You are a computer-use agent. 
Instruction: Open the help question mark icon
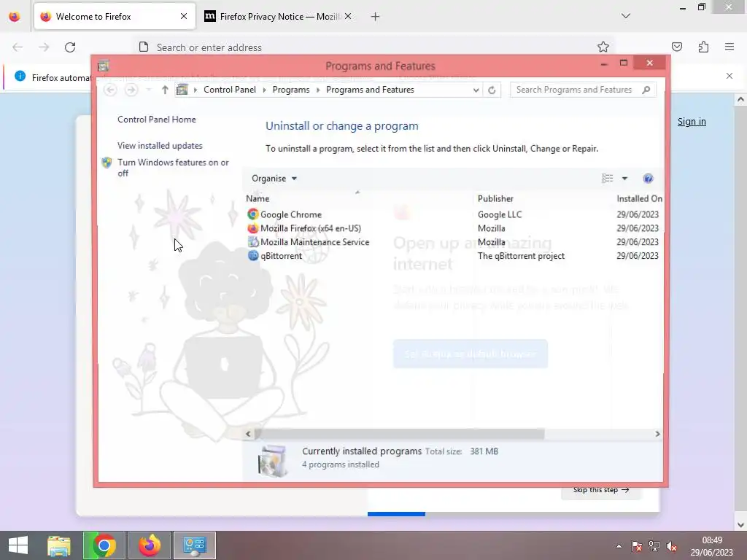(x=648, y=179)
